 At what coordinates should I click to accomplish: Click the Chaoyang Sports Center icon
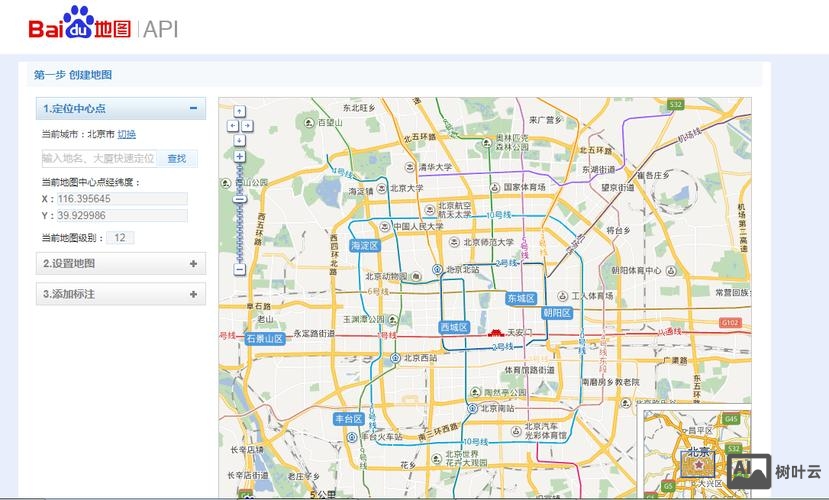coord(671,271)
